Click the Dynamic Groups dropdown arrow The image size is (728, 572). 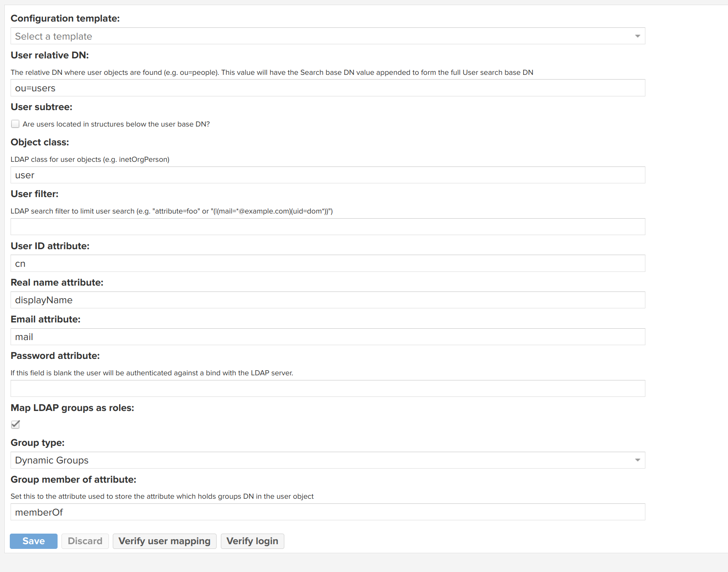click(638, 460)
